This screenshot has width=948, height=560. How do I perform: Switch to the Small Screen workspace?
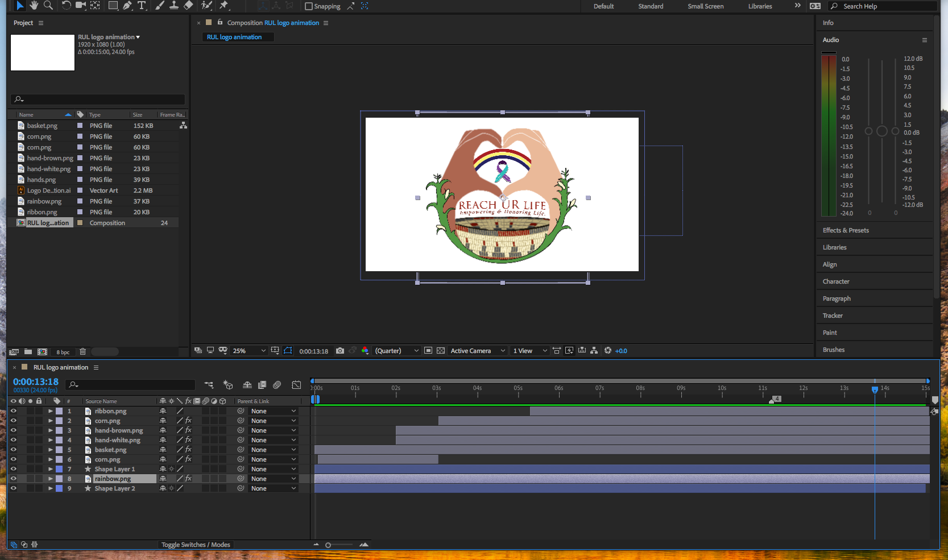click(705, 6)
